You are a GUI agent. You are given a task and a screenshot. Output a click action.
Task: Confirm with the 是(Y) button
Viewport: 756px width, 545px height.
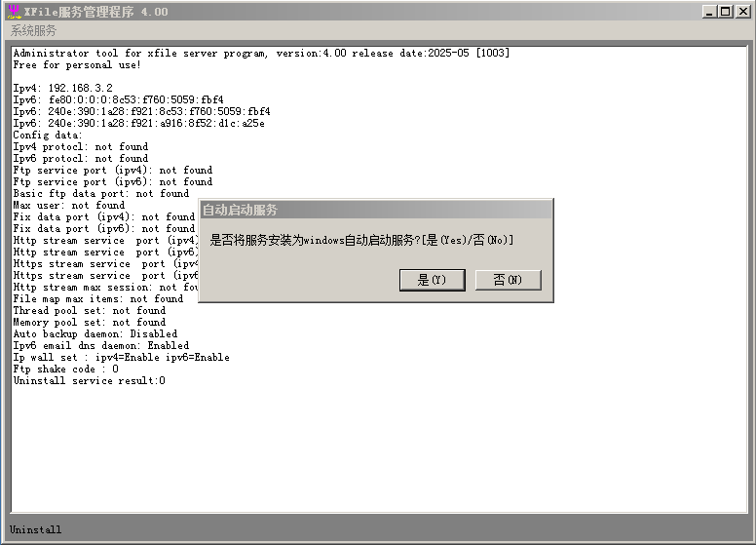point(432,280)
